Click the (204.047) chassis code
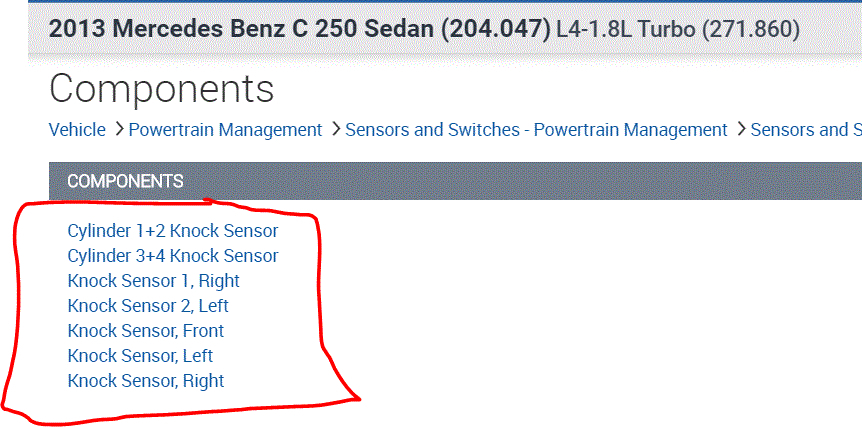The image size is (862, 429). point(495,29)
